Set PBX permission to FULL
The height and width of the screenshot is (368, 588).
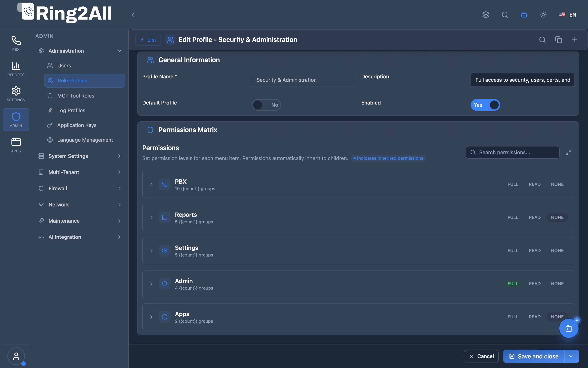(x=513, y=184)
